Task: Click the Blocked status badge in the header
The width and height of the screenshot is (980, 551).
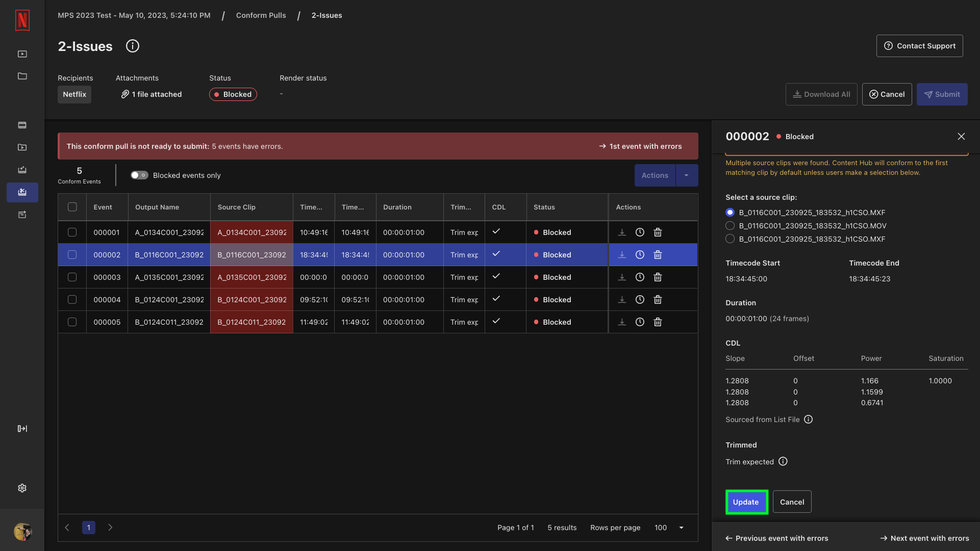Action: (233, 94)
